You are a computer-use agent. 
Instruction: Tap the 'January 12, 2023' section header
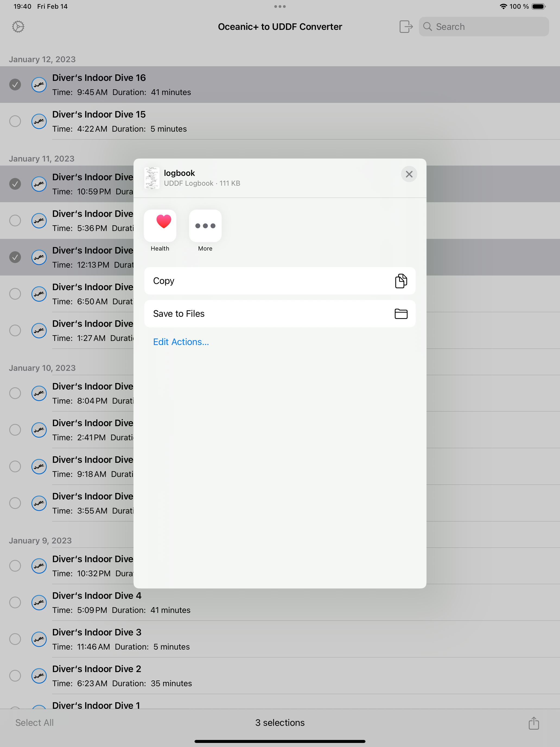click(42, 59)
